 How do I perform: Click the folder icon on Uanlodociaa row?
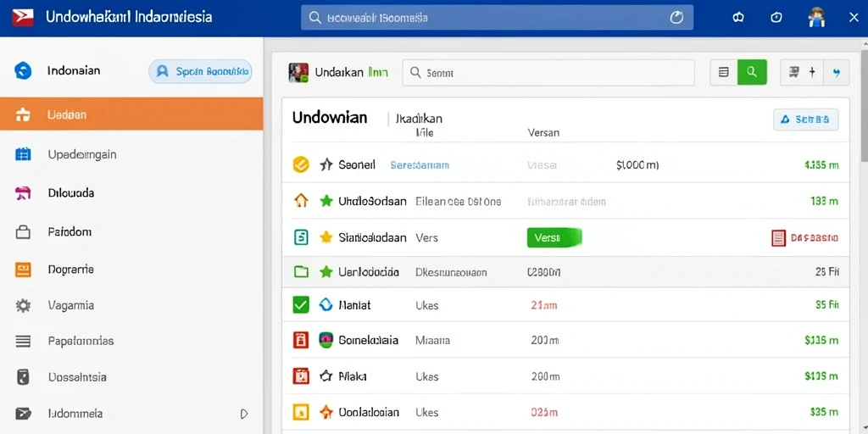pos(300,272)
